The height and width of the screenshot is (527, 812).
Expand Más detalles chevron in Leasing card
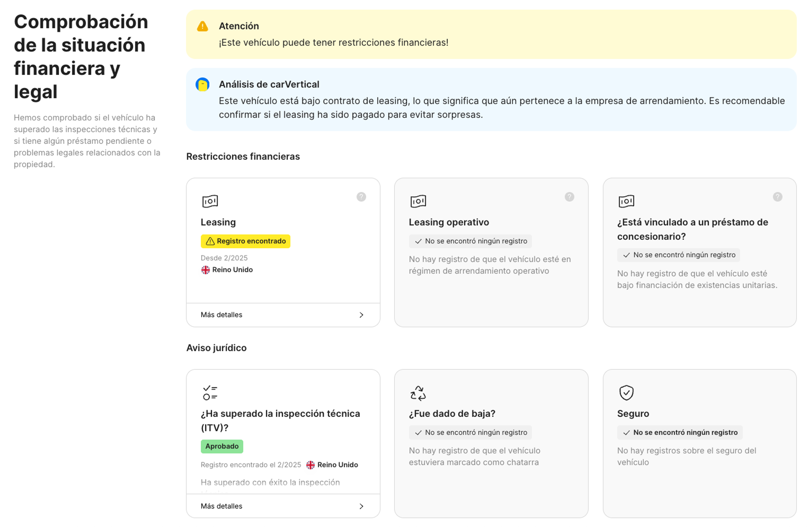pos(361,315)
